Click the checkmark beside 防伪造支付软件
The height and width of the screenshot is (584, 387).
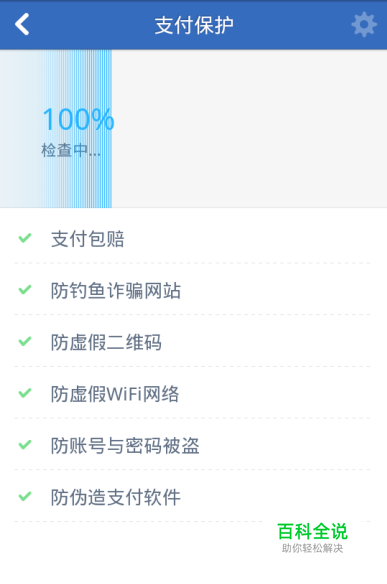click(25, 496)
